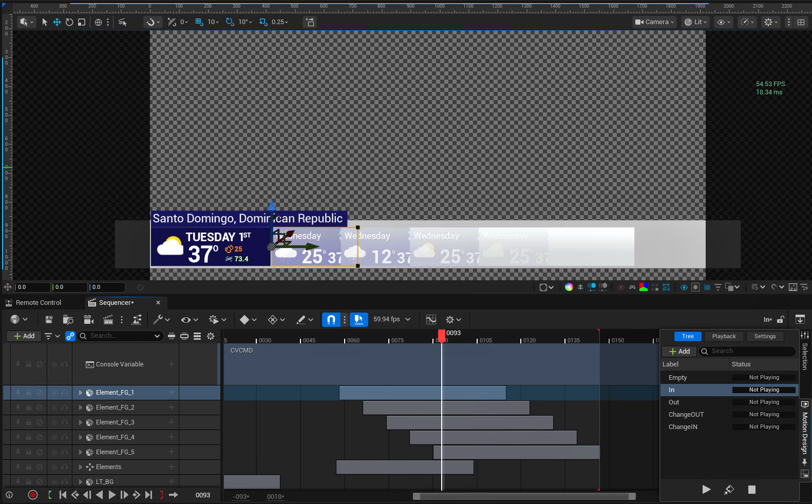Viewport: 812px width, 504px height.
Task: Toggle Sequencer key snapping magnet
Action: pos(331,320)
